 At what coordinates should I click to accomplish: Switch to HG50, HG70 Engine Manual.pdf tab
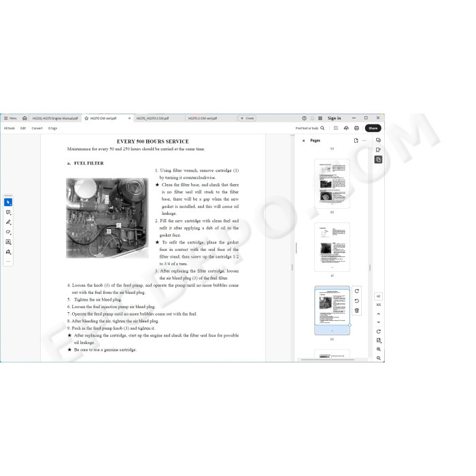(55, 118)
